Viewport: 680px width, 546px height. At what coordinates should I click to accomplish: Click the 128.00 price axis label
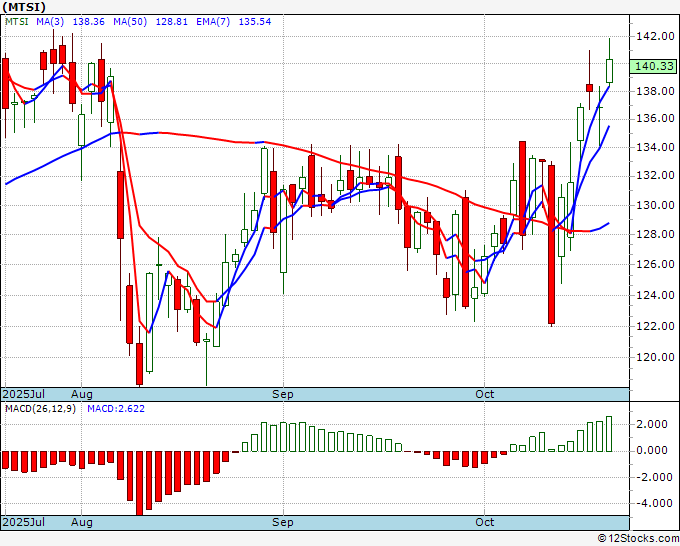pyautogui.click(x=655, y=234)
